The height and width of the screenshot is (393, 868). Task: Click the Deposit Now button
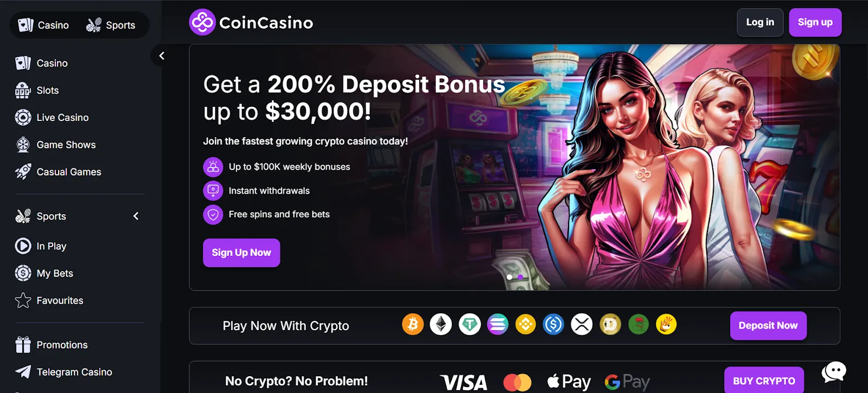click(768, 326)
